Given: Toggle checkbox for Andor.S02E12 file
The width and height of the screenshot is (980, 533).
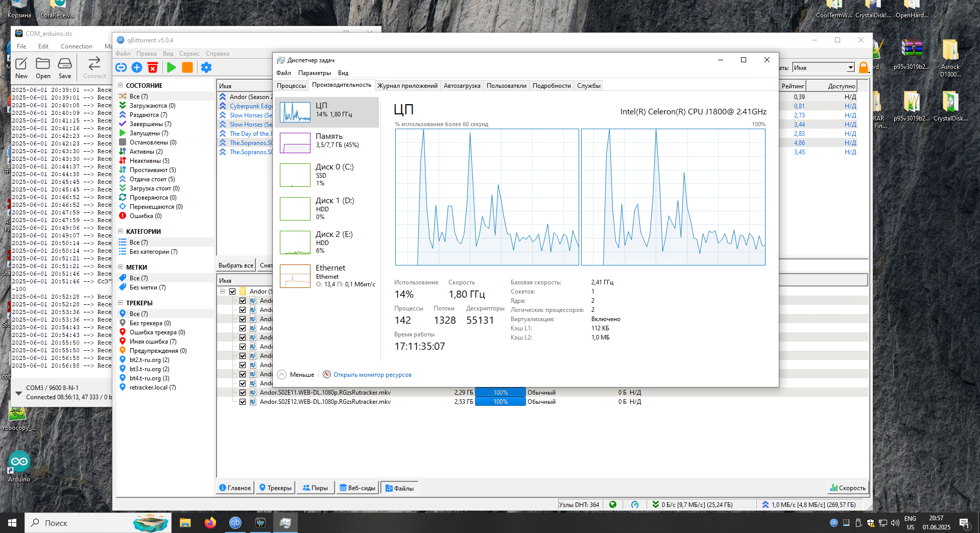Looking at the screenshot, I should [x=243, y=402].
